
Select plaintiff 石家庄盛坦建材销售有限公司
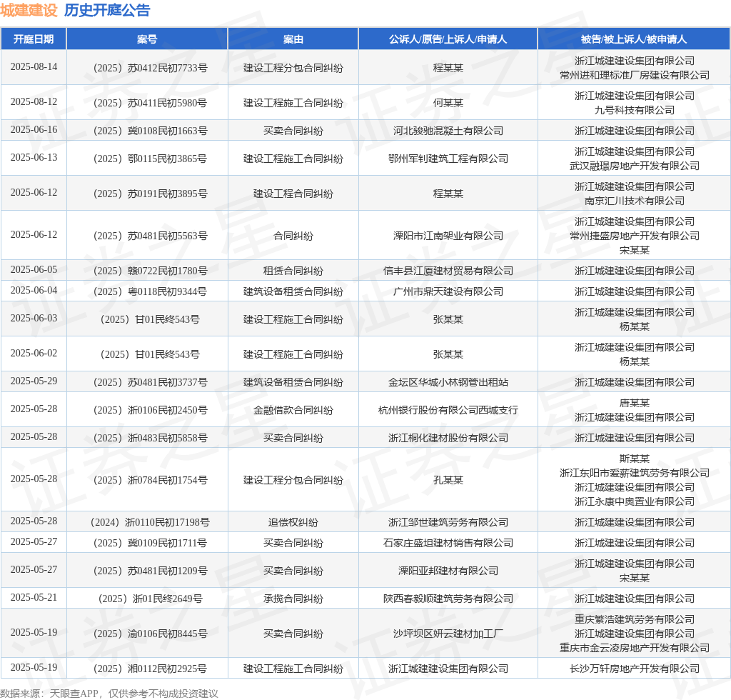[x=448, y=544]
